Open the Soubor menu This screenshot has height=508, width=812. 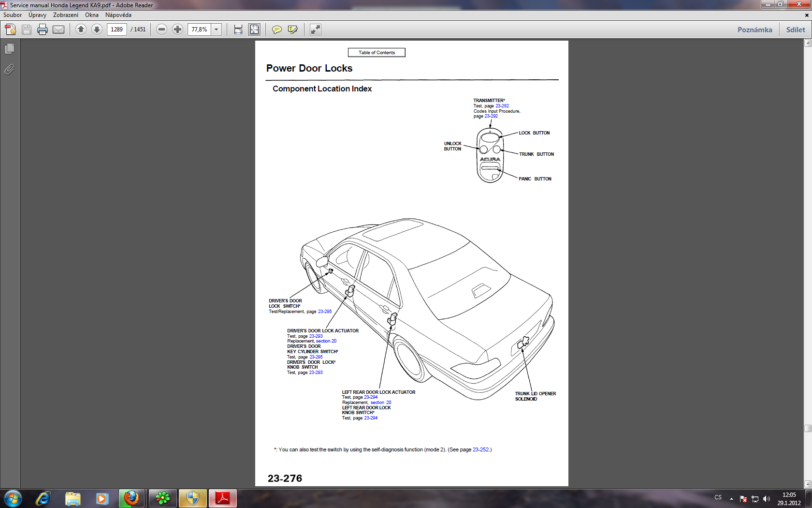[x=13, y=15]
